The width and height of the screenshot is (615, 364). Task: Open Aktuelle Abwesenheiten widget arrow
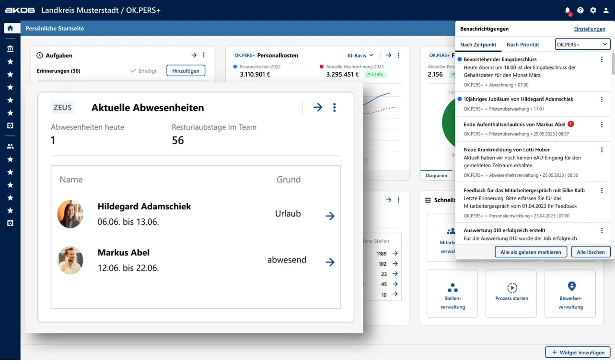point(318,107)
